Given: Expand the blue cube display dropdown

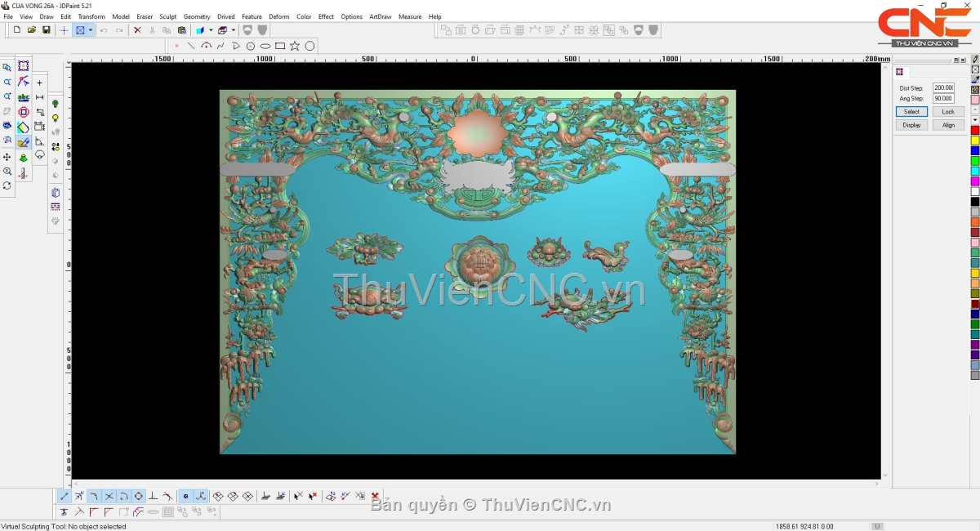Looking at the screenshot, I should click(210, 30).
